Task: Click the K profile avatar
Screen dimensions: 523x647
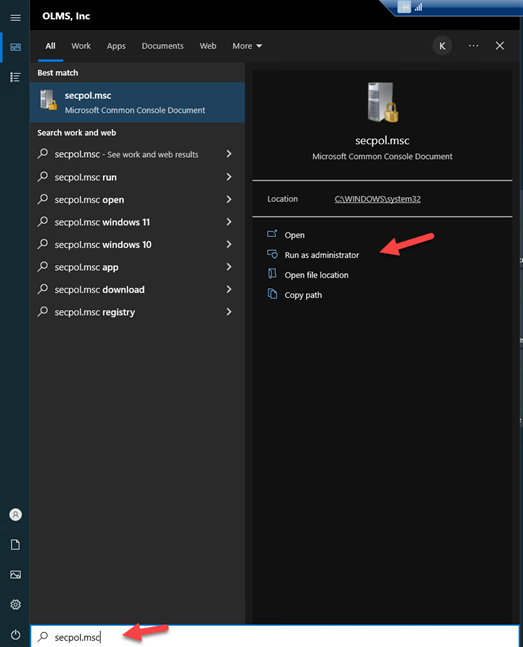Action: coord(442,46)
